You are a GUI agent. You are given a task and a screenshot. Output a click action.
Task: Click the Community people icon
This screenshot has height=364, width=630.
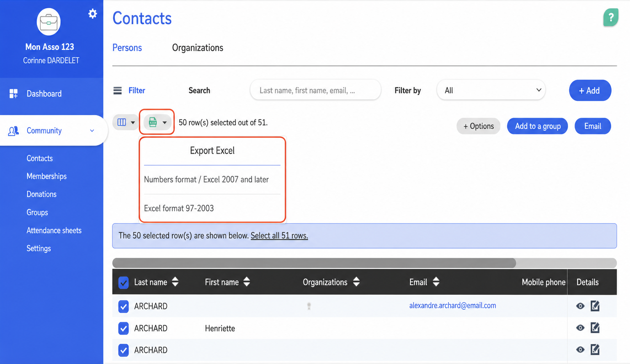point(14,131)
